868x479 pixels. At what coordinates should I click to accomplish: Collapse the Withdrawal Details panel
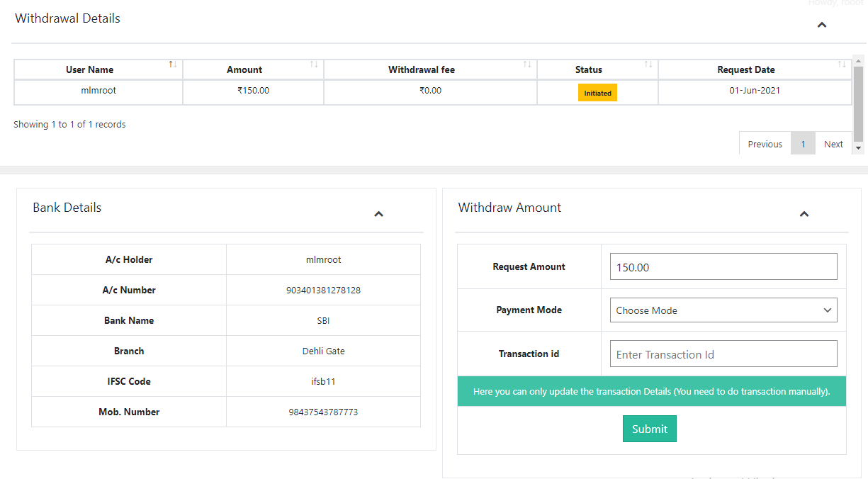pos(822,25)
